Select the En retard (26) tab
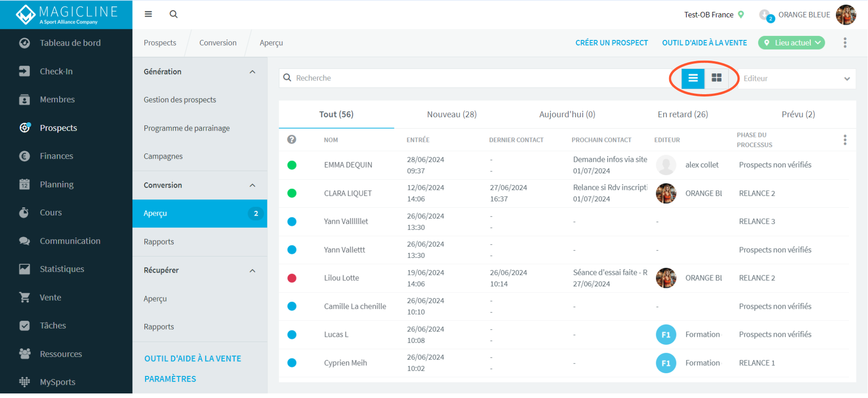This screenshot has height=398, width=868. [682, 114]
